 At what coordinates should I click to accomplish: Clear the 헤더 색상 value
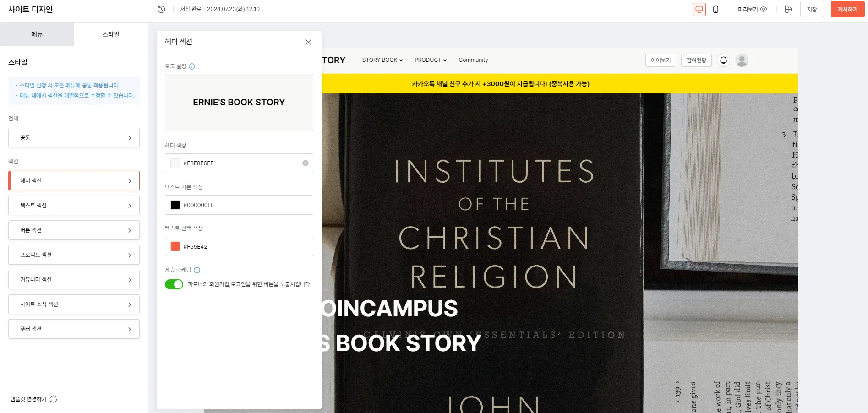click(x=306, y=163)
